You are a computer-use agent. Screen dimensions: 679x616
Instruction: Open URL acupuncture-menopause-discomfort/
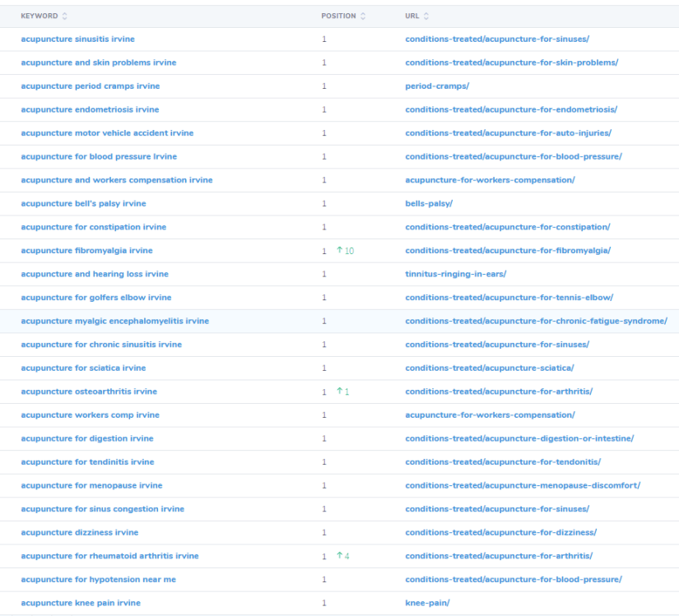pos(523,485)
